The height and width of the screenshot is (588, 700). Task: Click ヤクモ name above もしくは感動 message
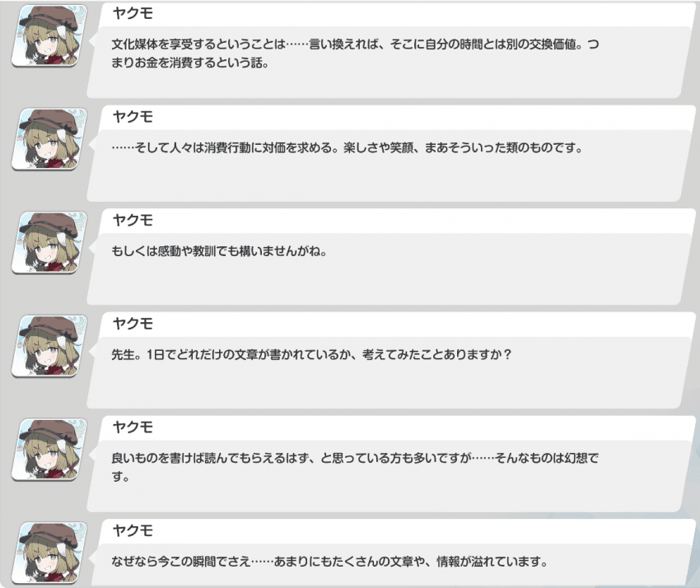point(133,221)
